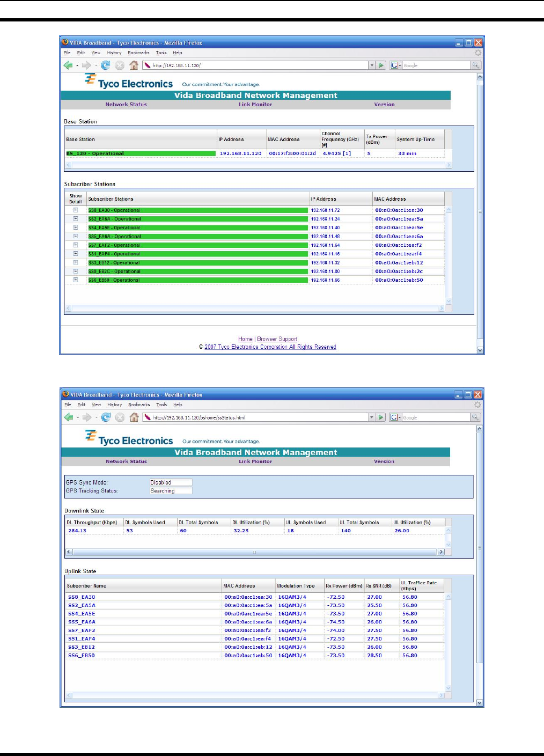The width and height of the screenshot is (544, 756).
Task: Open Help menu in the ssStatus.html window
Action: tap(178, 405)
